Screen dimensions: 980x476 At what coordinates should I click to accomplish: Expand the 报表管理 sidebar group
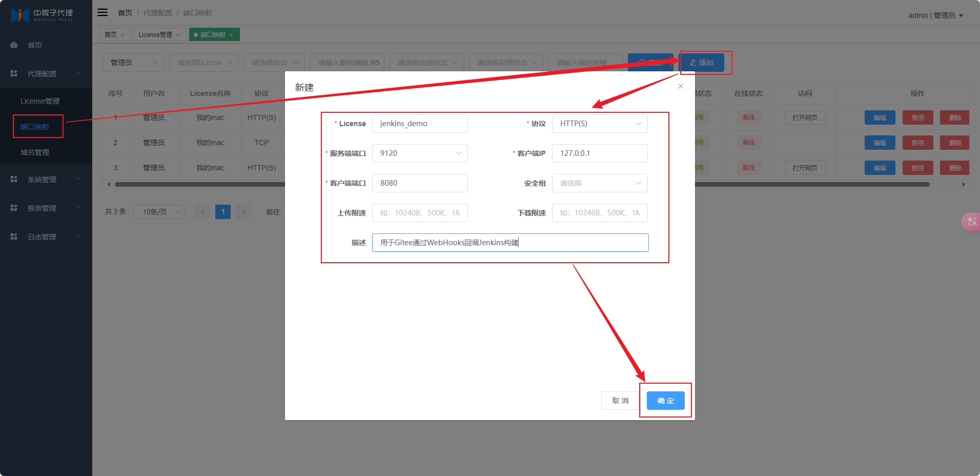click(46, 208)
